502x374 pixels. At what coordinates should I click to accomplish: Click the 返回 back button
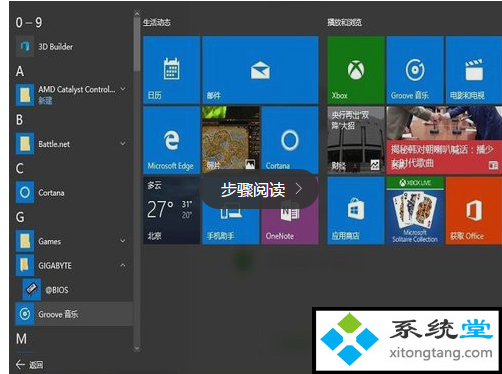[29, 365]
